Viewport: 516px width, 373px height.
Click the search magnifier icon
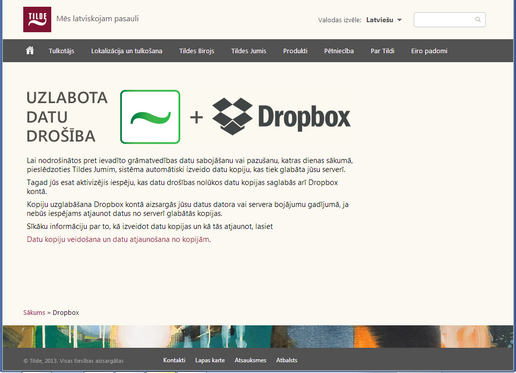[478, 20]
